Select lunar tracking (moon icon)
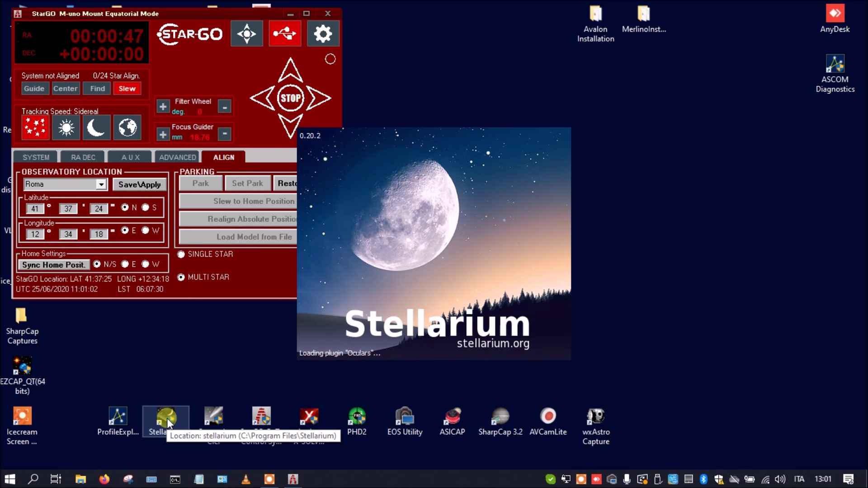This screenshot has width=868, height=488. 96,127
